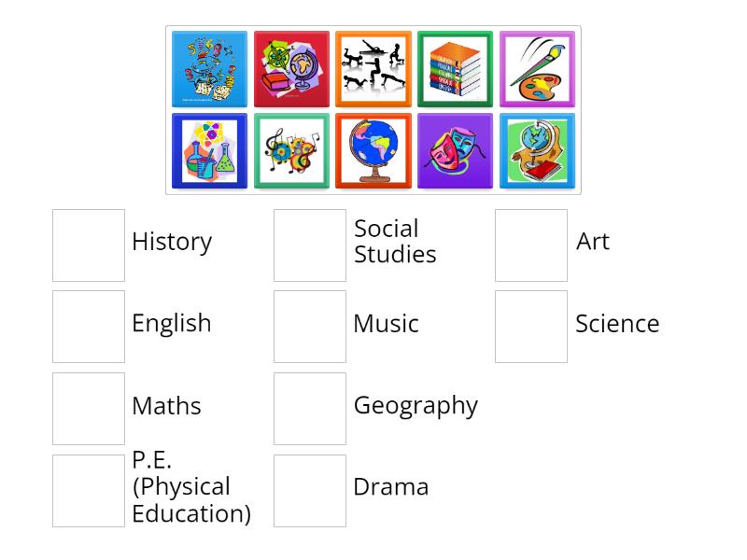The height and width of the screenshot is (560, 747).
Task: Click the Art label
Action: pyautogui.click(x=593, y=242)
